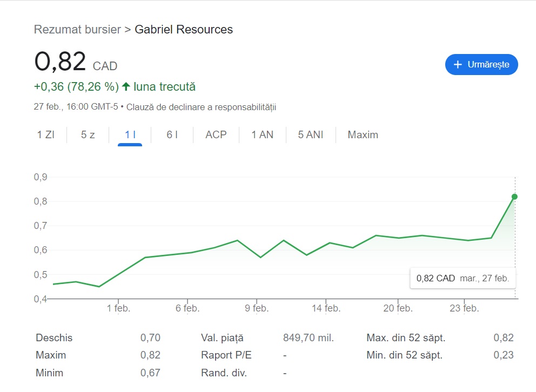536x392 pixels.
Task: Switch to the 1 ZI time range
Action: pos(46,135)
